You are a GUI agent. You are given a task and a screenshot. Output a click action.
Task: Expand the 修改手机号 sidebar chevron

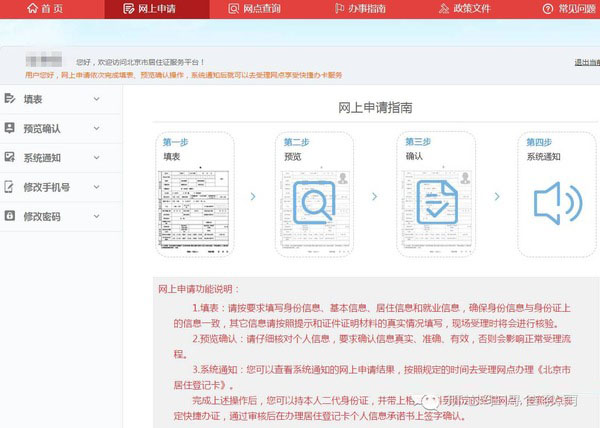[x=96, y=187]
